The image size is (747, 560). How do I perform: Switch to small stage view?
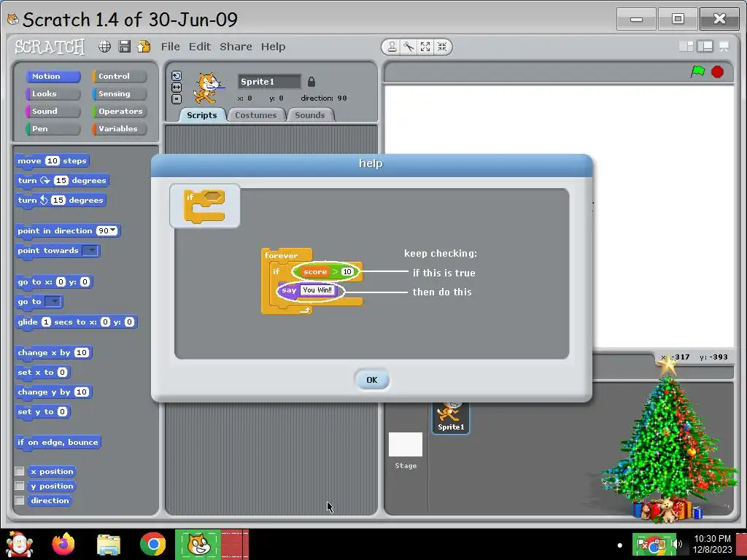click(686, 46)
